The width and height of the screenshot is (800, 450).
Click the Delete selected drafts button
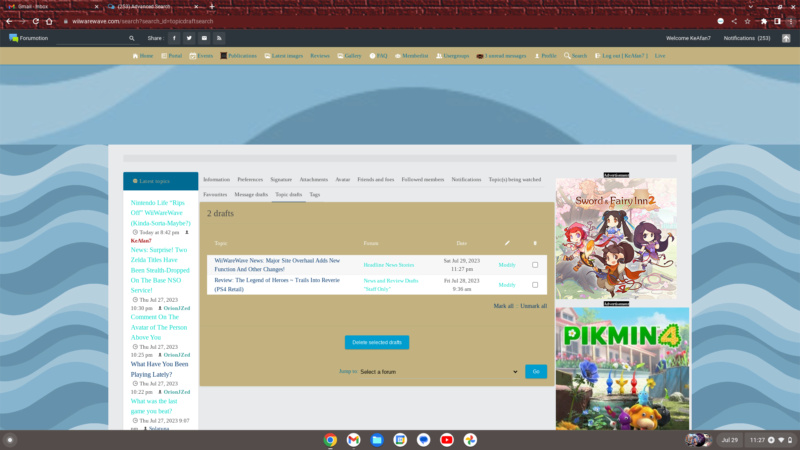click(x=377, y=342)
